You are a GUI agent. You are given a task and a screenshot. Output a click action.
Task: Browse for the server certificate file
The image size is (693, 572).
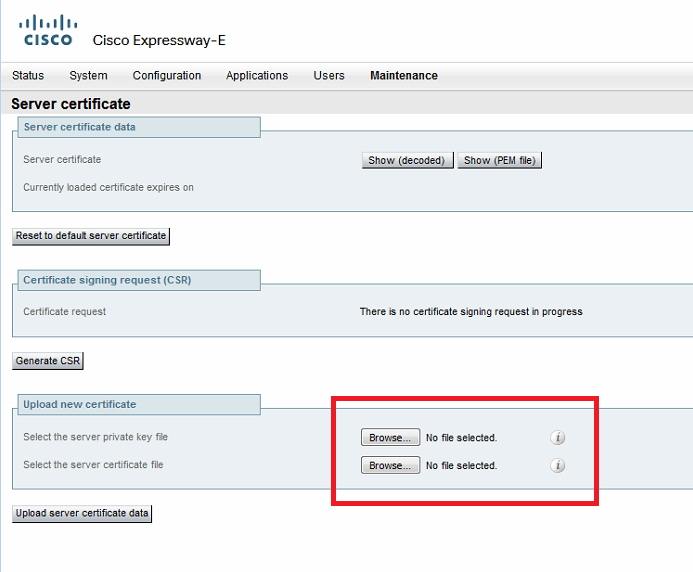(390, 465)
